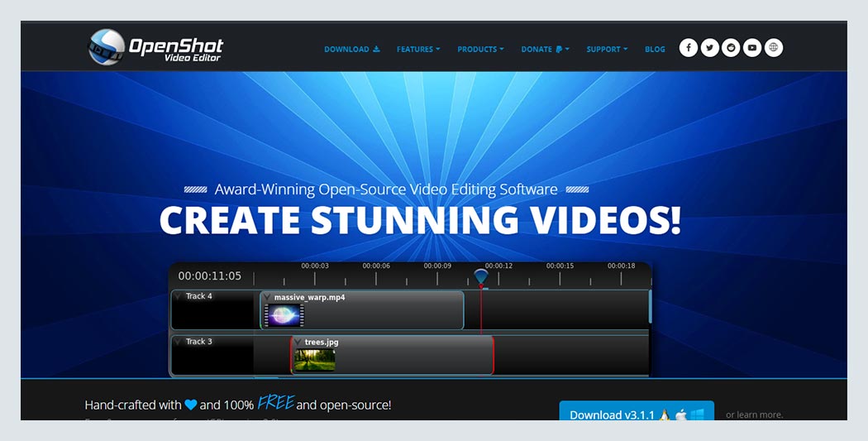868x441 pixels.
Task: Click the timeline playhead marker
Action: coord(481,277)
